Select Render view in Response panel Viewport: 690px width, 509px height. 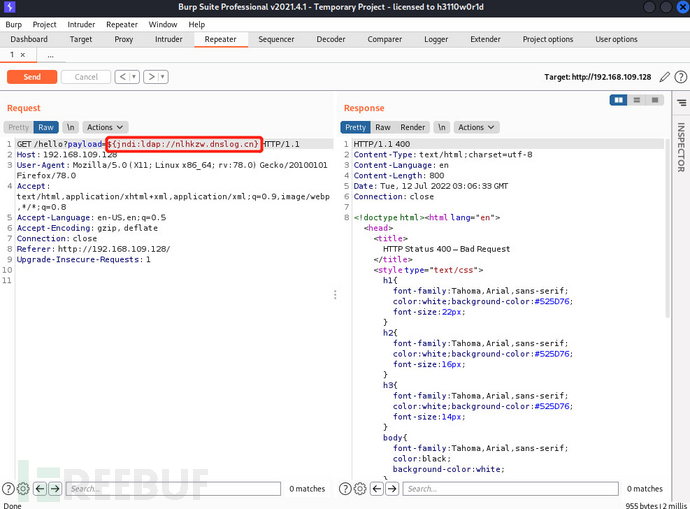coord(413,127)
